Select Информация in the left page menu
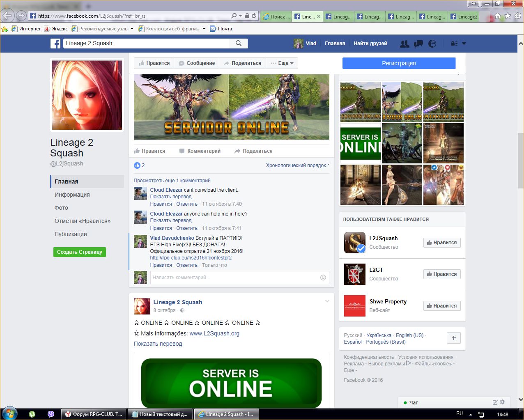Viewport: 524px width, 420px height. 72,195
